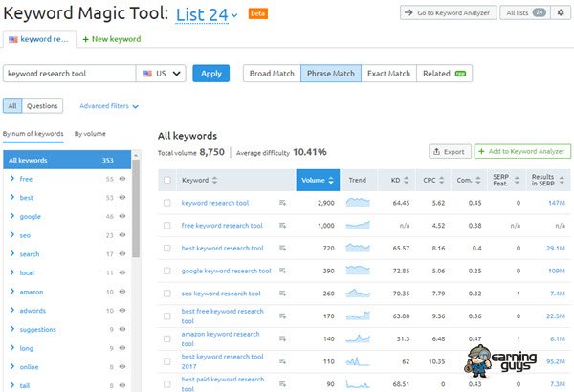This screenshot has width=574, height=392.
Task: Expand the seo keyword group
Action: [x=12, y=234]
